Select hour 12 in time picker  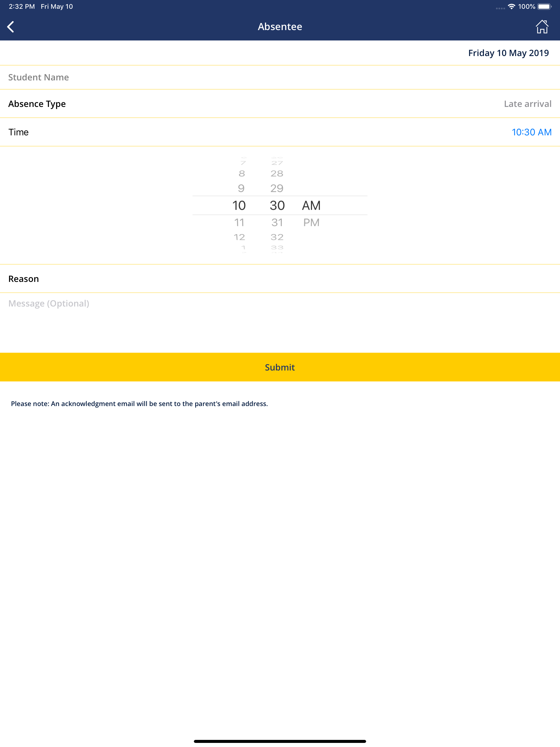point(239,237)
